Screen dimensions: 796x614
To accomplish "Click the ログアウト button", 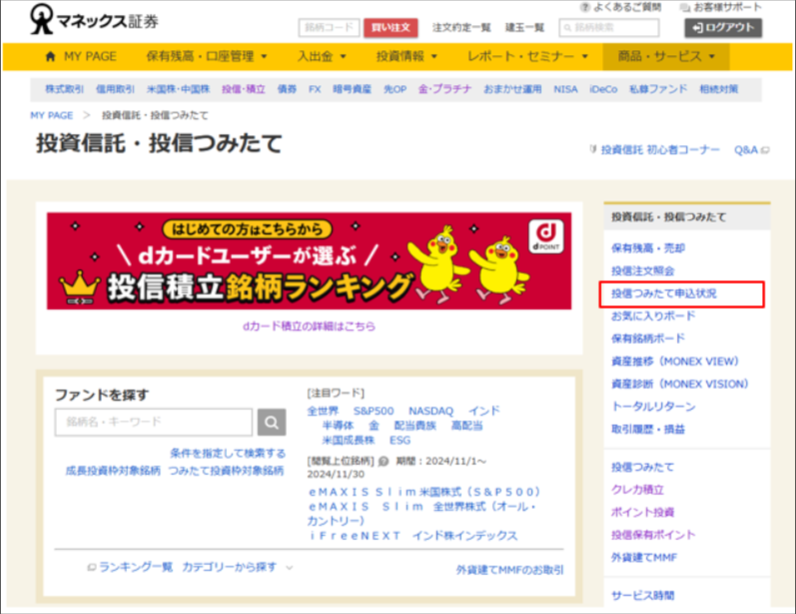I will click(x=723, y=27).
